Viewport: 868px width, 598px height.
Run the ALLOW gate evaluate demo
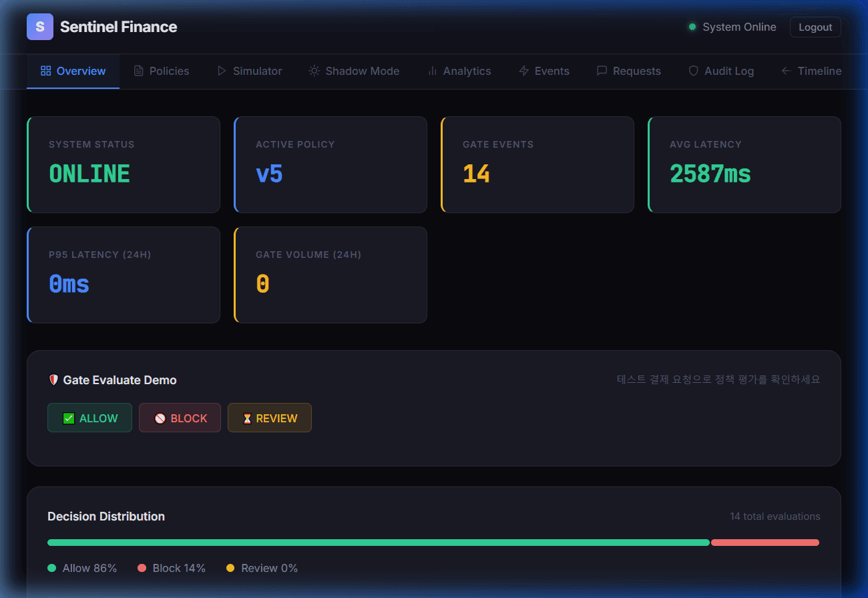click(x=89, y=418)
